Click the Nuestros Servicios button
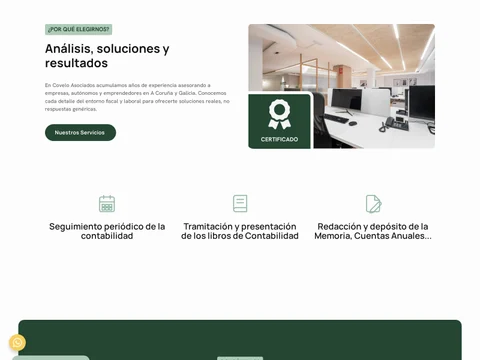This screenshot has width=480, height=360. (80, 133)
